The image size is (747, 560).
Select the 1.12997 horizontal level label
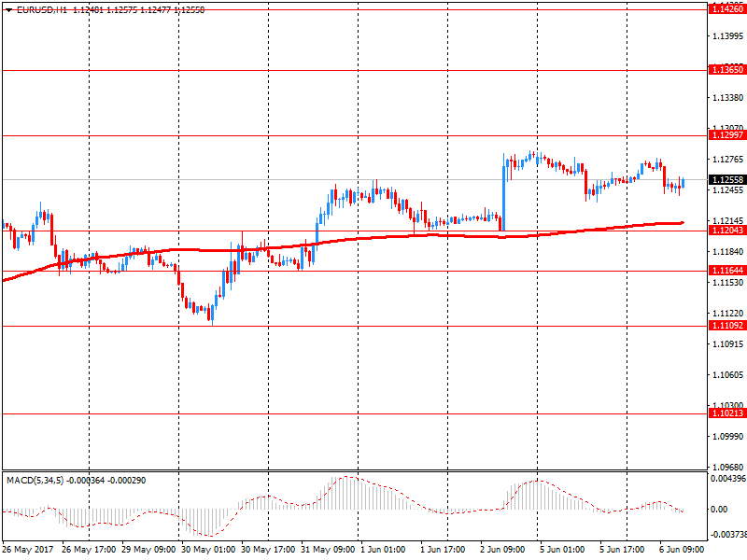(727, 135)
